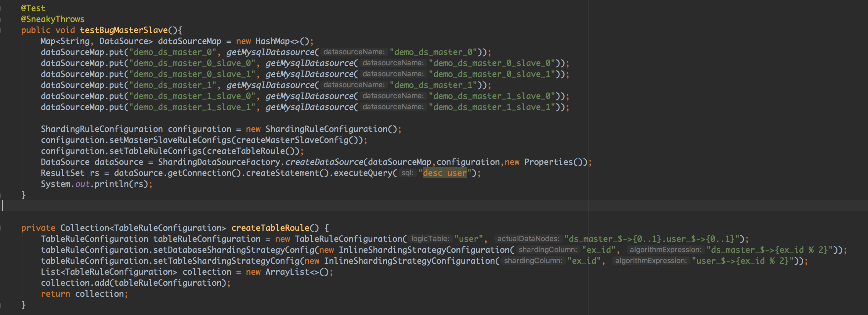Screen dimensions: 868x315
Task: Click new ShardingRuleConfiguration() constructor
Action: pos(321,129)
